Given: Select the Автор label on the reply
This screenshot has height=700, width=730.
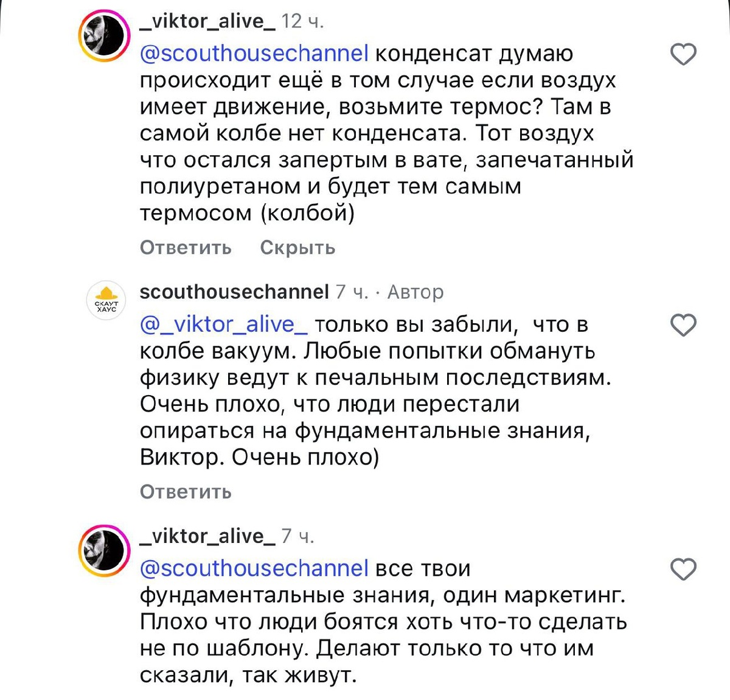Looking at the screenshot, I should [417, 292].
